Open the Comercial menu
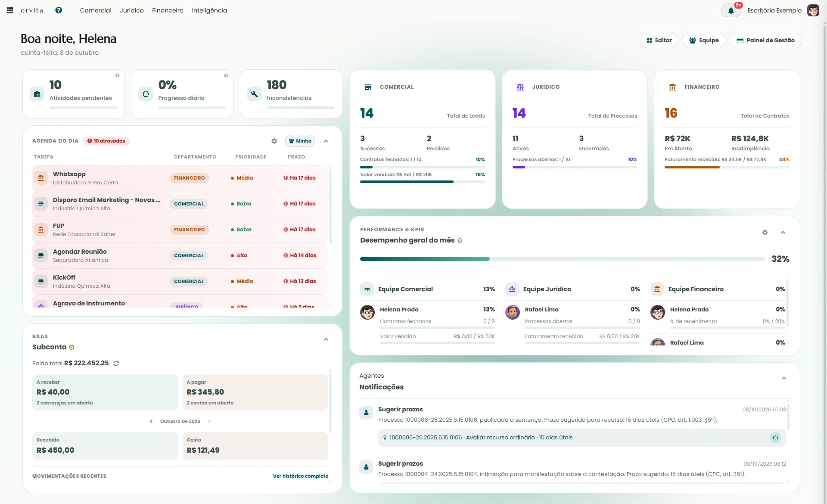Image resolution: width=827 pixels, height=504 pixels. (96, 10)
